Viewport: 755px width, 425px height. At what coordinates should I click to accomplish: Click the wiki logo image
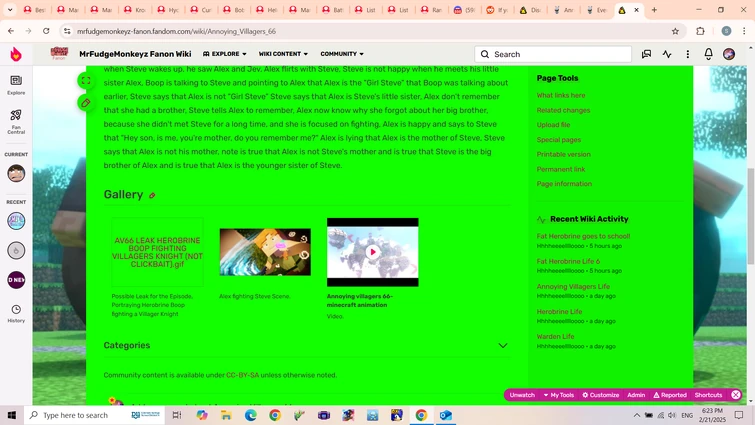[59, 53]
